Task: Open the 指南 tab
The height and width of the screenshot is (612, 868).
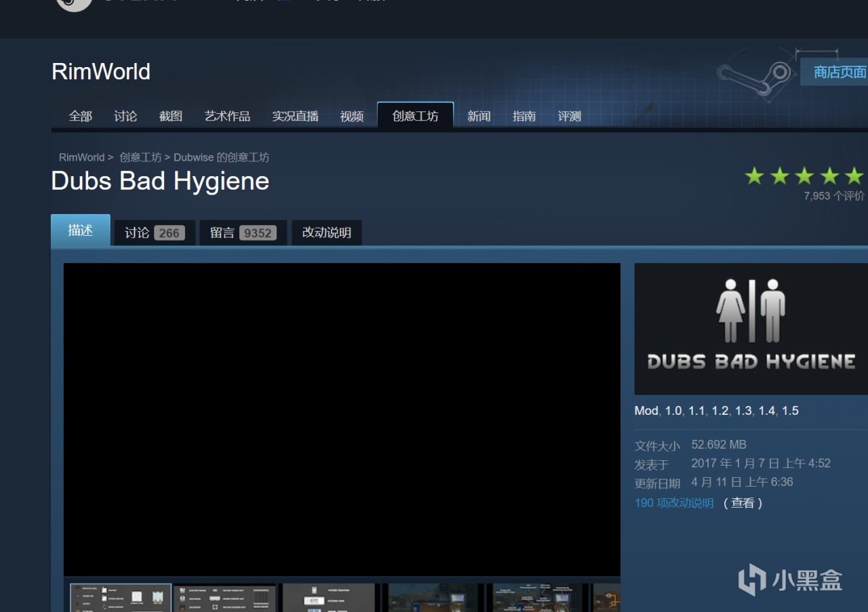Action: (x=524, y=117)
